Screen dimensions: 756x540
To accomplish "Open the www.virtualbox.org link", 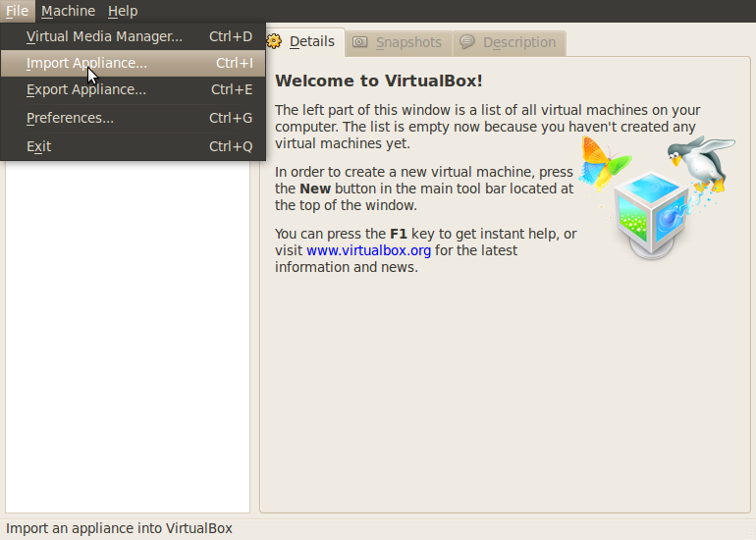I will click(369, 250).
